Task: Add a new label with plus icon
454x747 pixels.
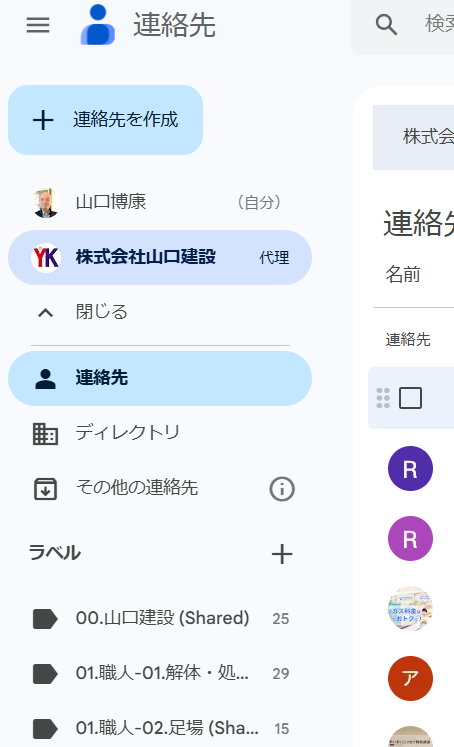Action: [x=282, y=554]
